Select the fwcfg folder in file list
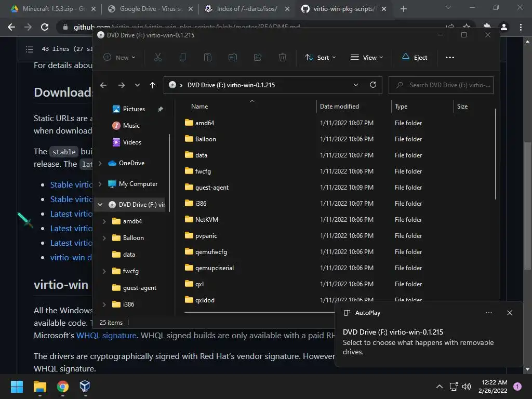 click(198, 171)
